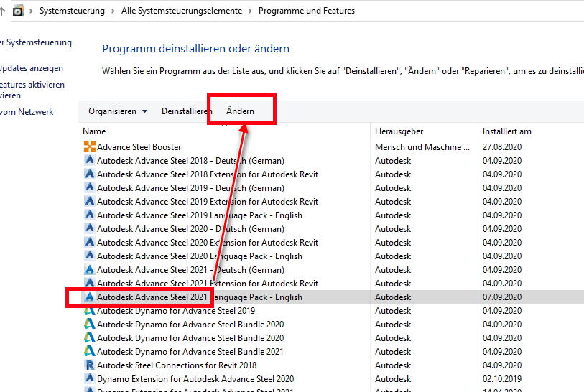Open Systemsteuerung breadcrumb item

(72, 11)
